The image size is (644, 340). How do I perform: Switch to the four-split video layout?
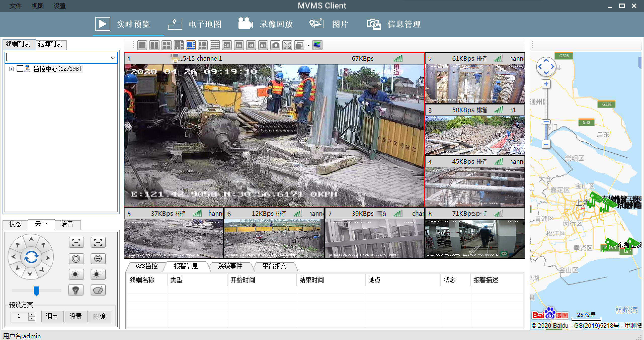[167, 45]
